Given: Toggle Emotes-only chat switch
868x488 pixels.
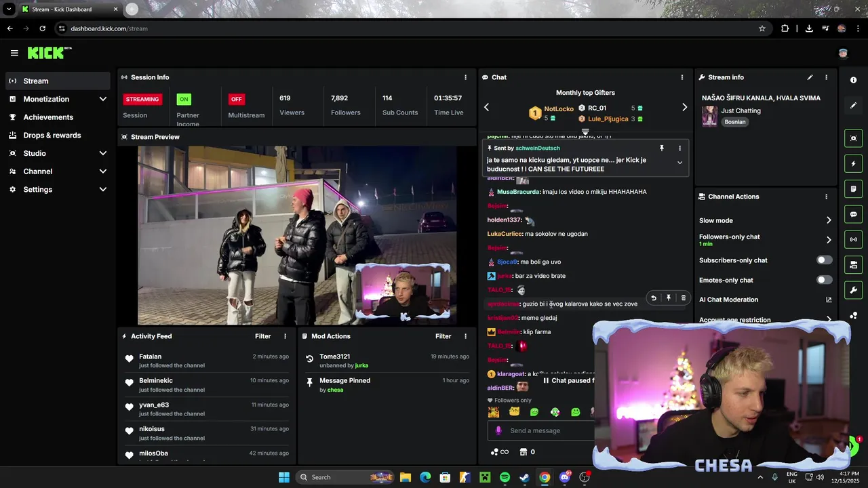Looking at the screenshot, I should [x=824, y=280].
